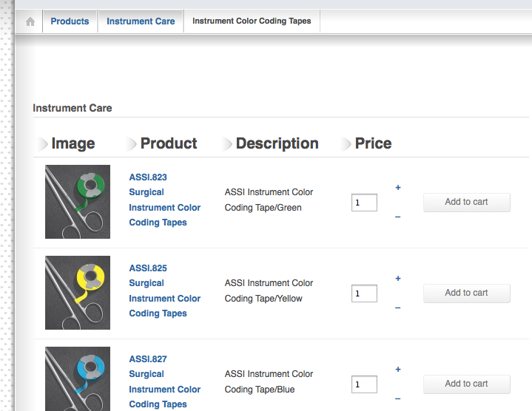Click the green tape product thumbnail
Viewport: 532px width, 411px height.
[x=78, y=202]
